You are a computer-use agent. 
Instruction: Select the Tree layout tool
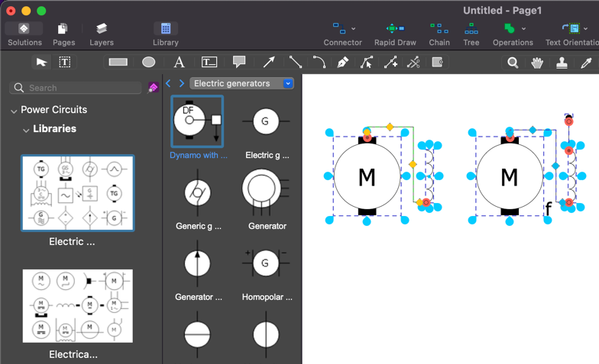(471, 34)
